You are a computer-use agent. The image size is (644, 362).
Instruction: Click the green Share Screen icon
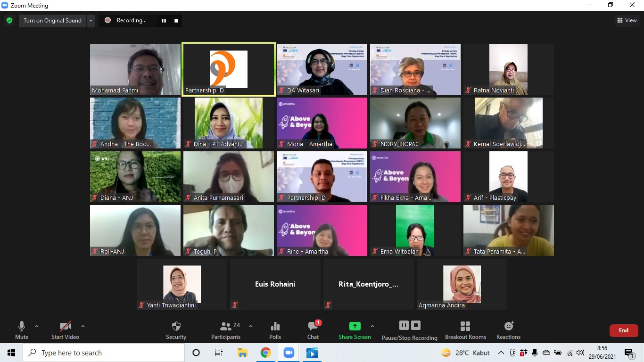coord(355,326)
